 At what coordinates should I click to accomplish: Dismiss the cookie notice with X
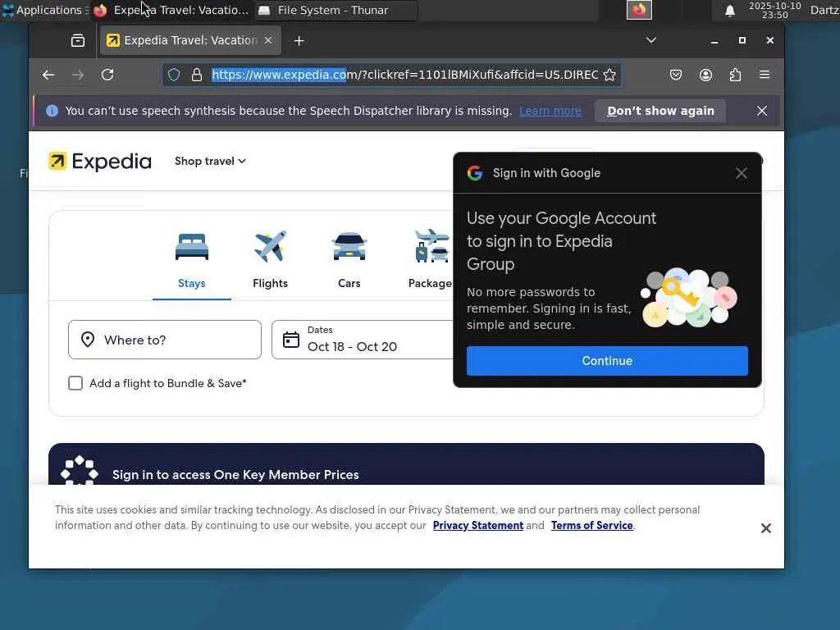(765, 528)
